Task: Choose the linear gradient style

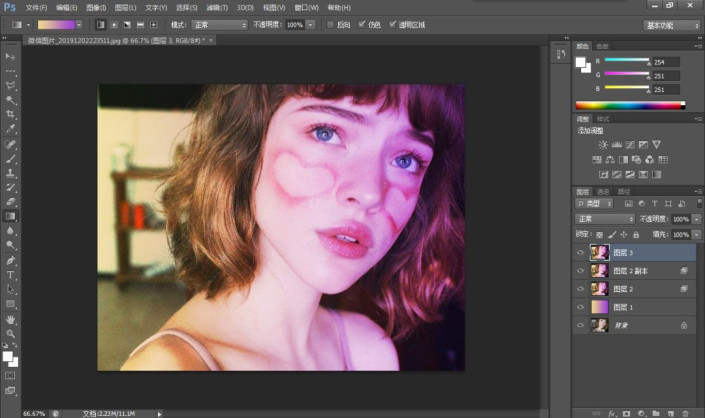Action: click(101, 25)
